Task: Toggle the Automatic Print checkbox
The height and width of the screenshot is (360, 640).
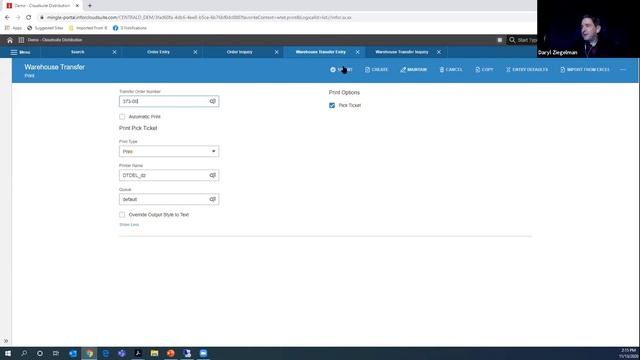Action: click(122, 117)
